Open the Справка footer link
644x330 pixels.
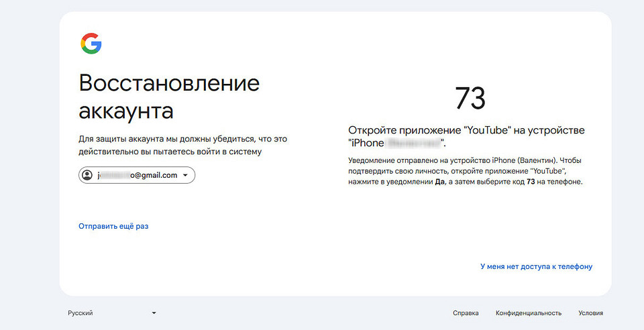pyautogui.click(x=466, y=313)
